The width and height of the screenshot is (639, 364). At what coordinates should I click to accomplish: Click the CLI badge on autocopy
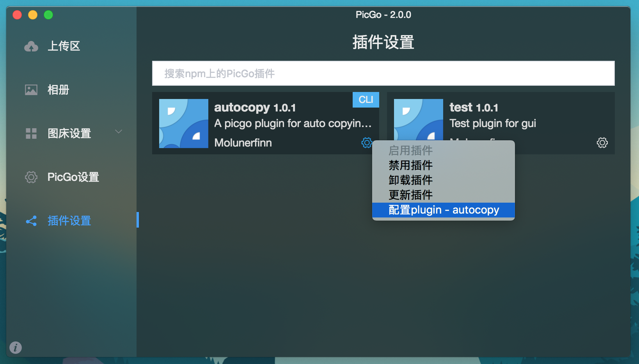(x=366, y=100)
